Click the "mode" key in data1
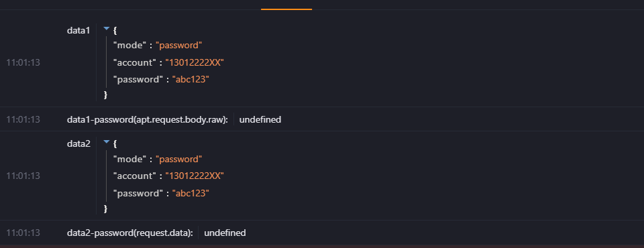 [x=129, y=45]
